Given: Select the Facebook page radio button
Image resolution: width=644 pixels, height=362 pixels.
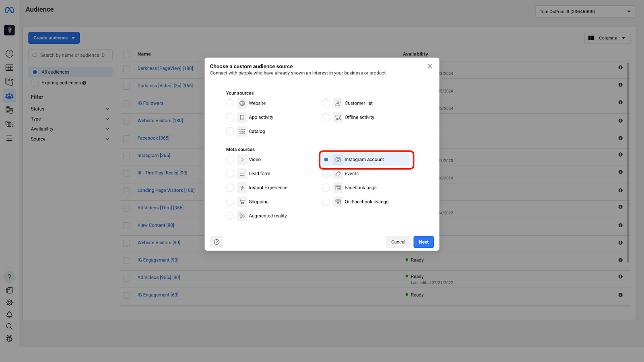Looking at the screenshot, I should (326, 188).
